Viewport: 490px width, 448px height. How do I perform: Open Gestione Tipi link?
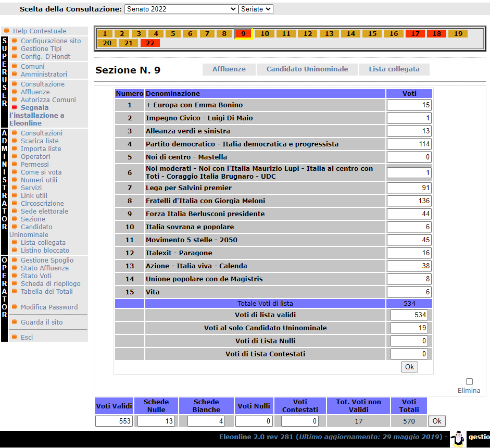41,49
